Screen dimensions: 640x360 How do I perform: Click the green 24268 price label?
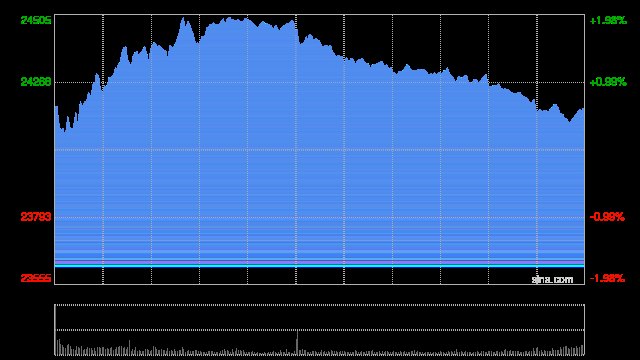pyautogui.click(x=36, y=82)
